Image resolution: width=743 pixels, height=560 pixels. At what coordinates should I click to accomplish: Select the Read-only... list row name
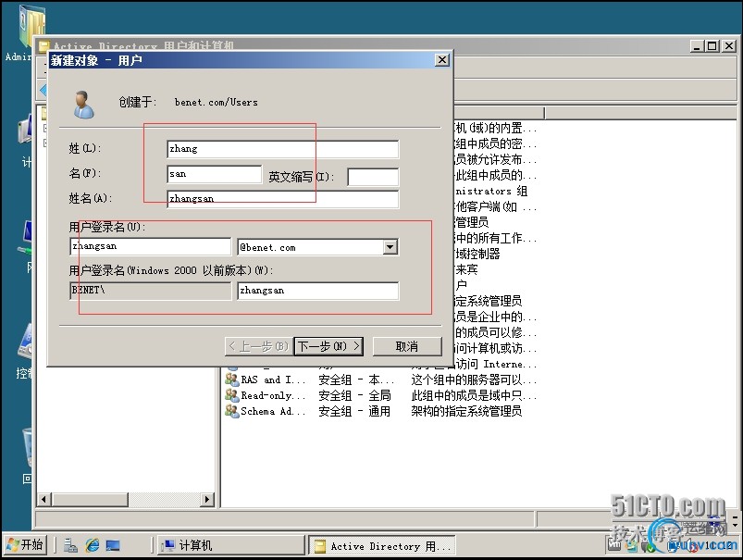tap(273, 395)
